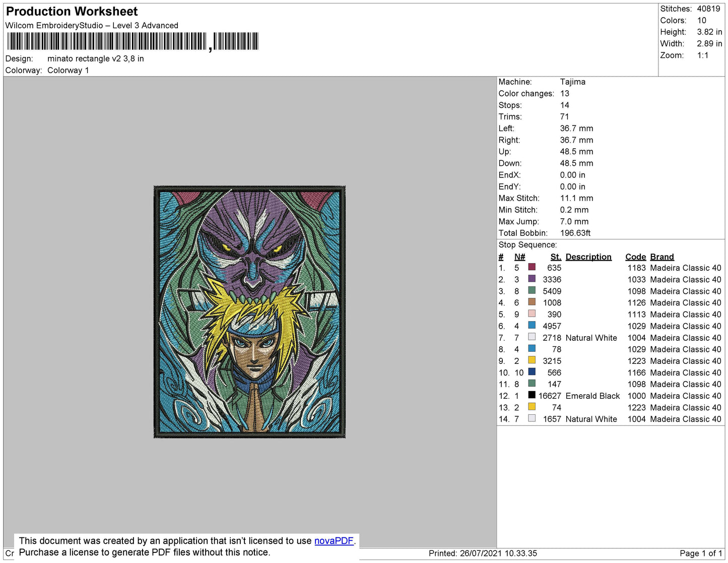Screen dimensions: 728x563
Task: Select 'Natural White' description in stop 14
Action: (591, 419)
